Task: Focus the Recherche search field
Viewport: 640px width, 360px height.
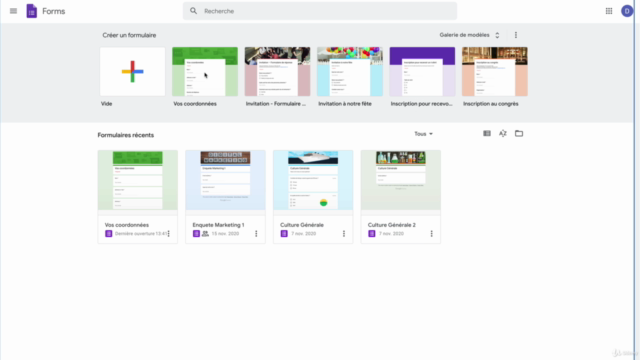Action: pos(320,11)
